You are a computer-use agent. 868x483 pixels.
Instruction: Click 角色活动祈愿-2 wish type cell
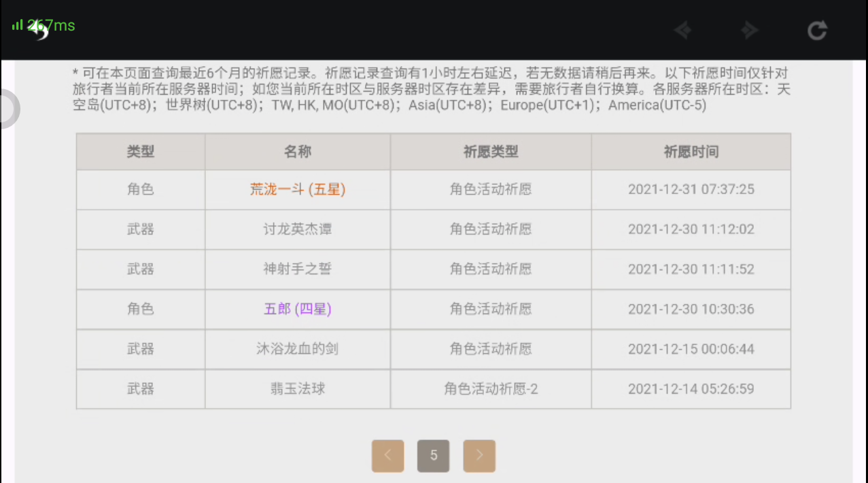[491, 389]
